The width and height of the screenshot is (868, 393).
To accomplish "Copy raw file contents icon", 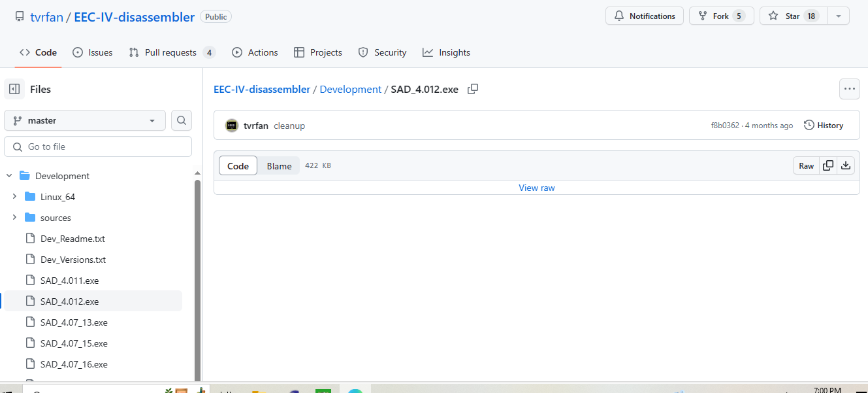I will click(828, 165).
